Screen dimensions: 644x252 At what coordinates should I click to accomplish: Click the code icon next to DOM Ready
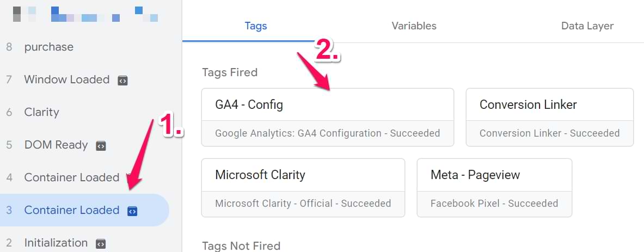point(101,146)
